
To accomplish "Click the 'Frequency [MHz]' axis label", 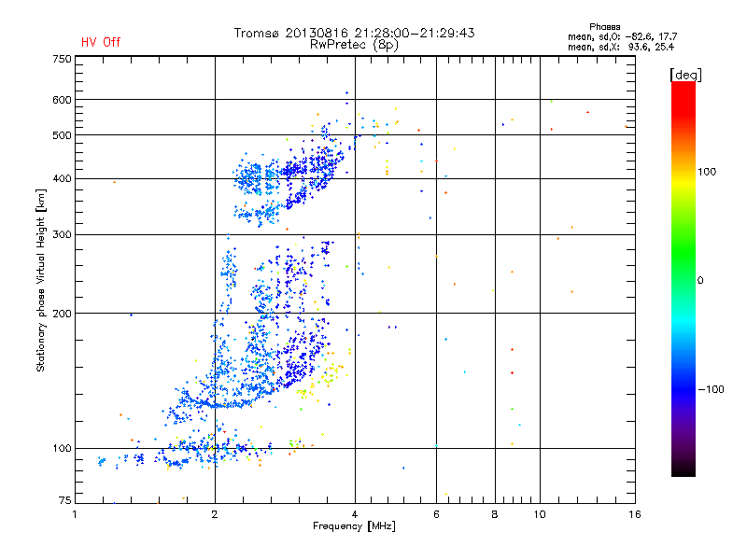I will coord(354,526).
